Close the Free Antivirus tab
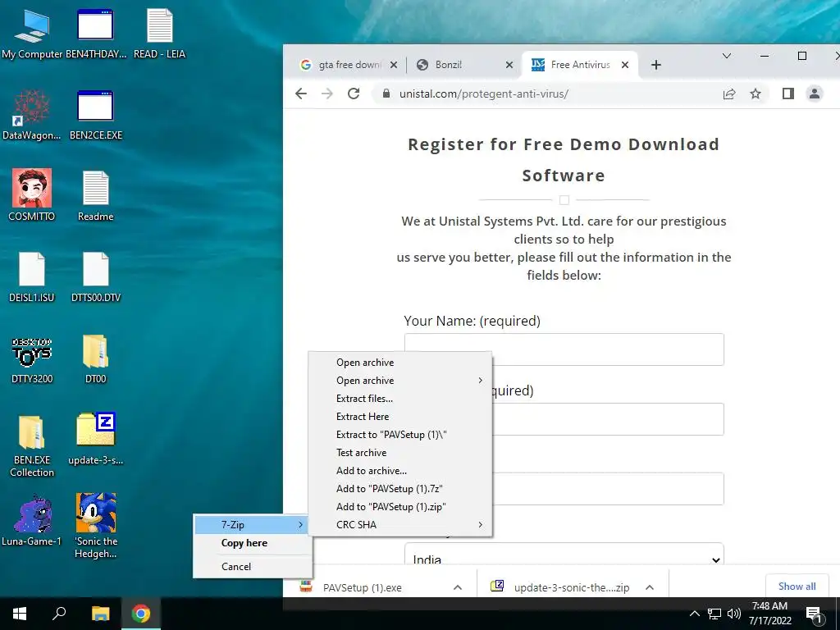Viewport: 840px width, 630px height. pos(624,65)
